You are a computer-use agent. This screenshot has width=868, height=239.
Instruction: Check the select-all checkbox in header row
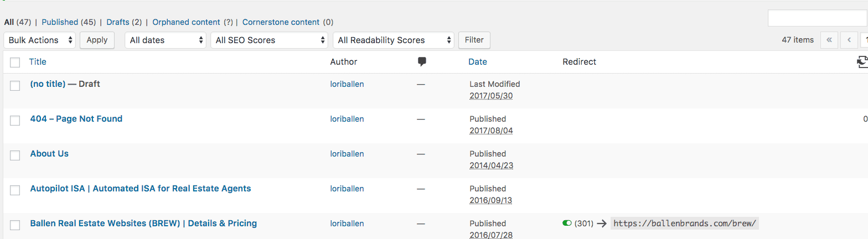pyautogui.click(x=15, y=63)
